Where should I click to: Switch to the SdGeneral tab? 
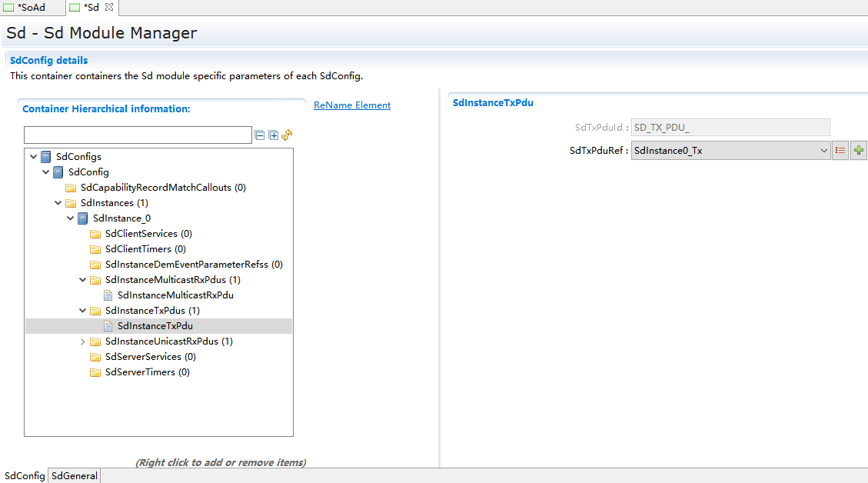(x=75, y=476)
